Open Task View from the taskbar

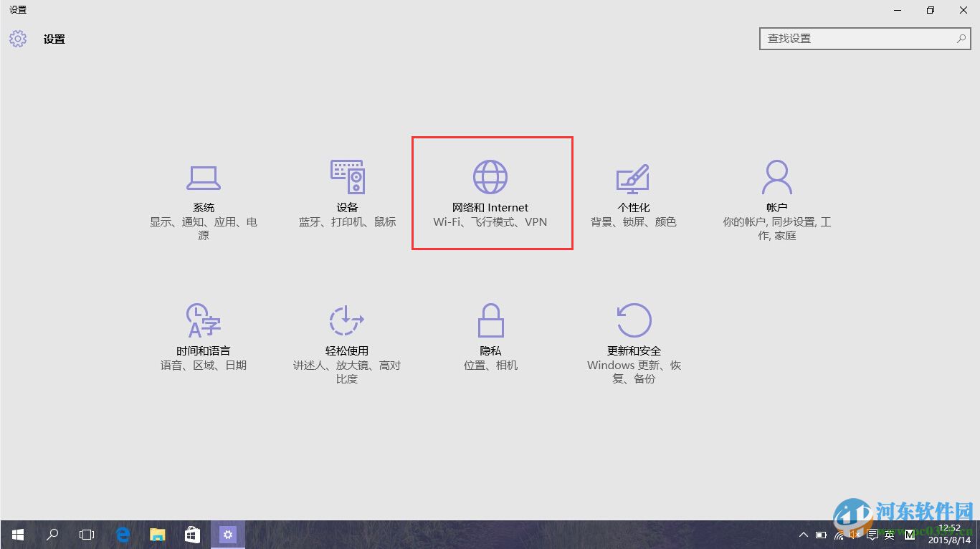86,535
